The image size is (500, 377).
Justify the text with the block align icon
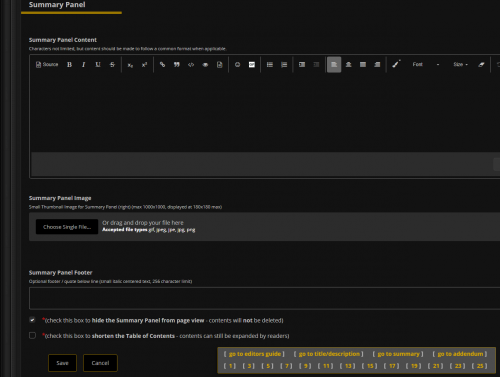363,65
